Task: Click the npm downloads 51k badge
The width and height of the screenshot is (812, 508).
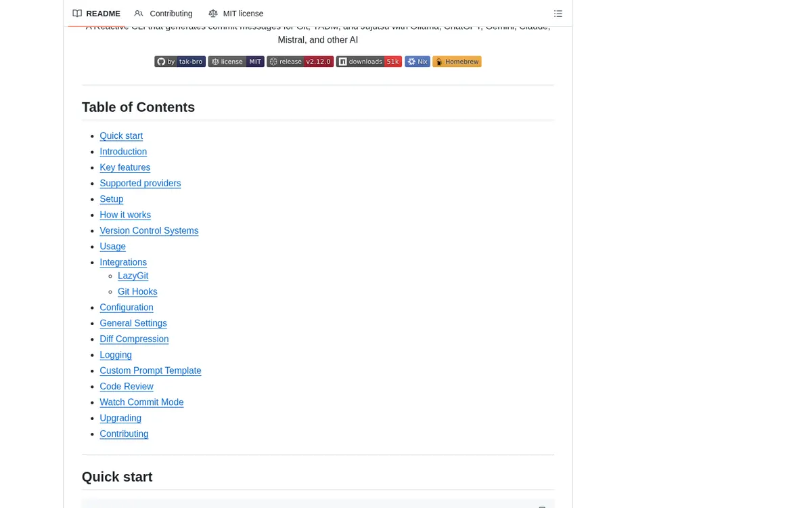Action: click(x=369, y=62)
